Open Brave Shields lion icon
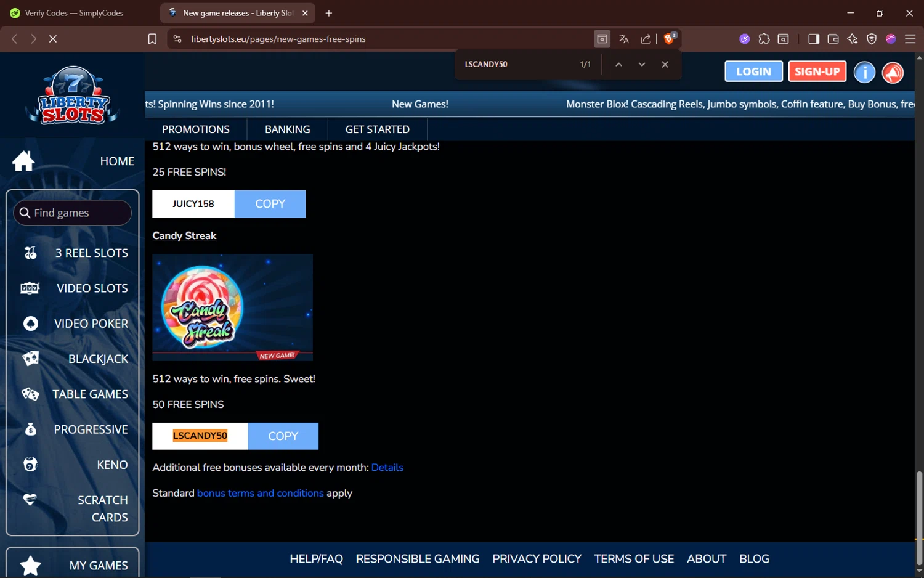 tap(670, 38)
